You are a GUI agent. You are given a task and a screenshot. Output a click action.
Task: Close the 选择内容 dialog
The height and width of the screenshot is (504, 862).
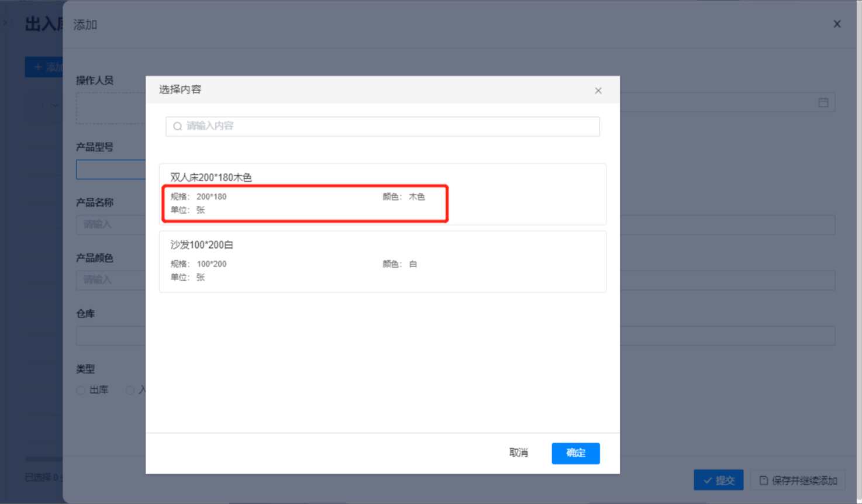(x=598, y=91)
